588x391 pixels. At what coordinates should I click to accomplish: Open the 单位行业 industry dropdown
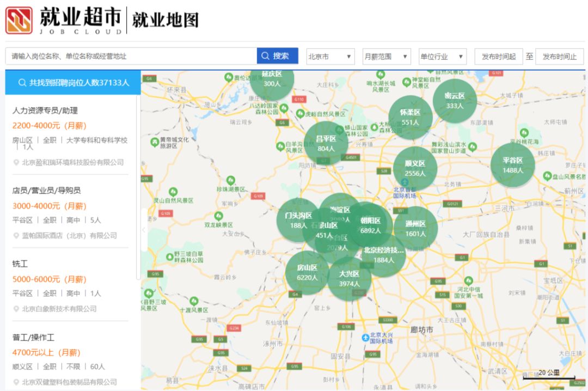[x=442, y=56]
